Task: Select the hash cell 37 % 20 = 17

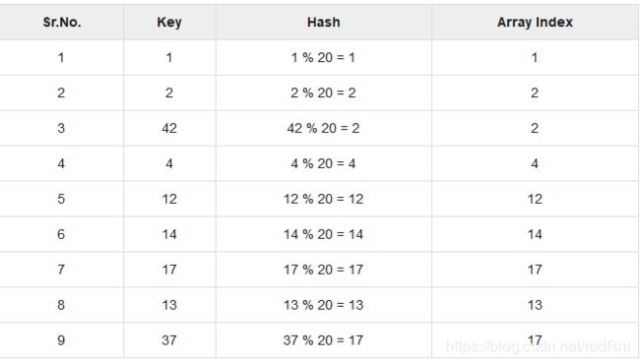Action: click(x=323, y=340)
